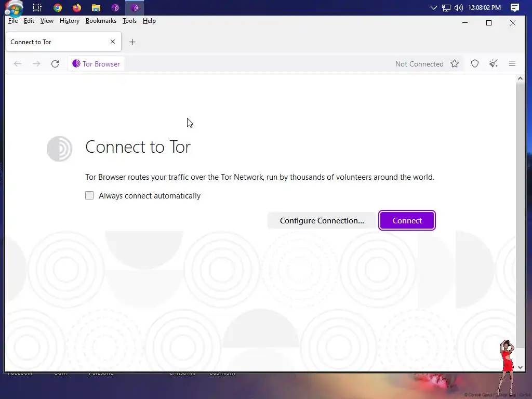This screenshot has width=532, height=399.
Task: Open the notification action center
Action: [x=514, y=7]
